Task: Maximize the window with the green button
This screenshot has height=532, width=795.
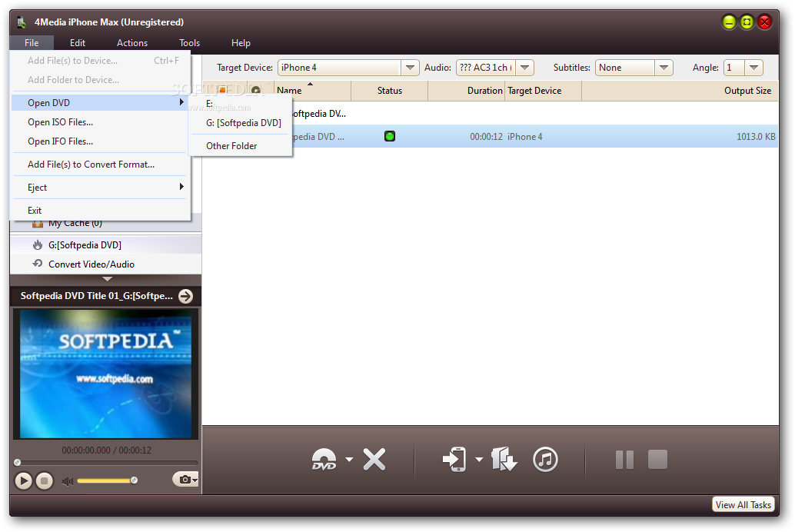Action: coord(747,22)
